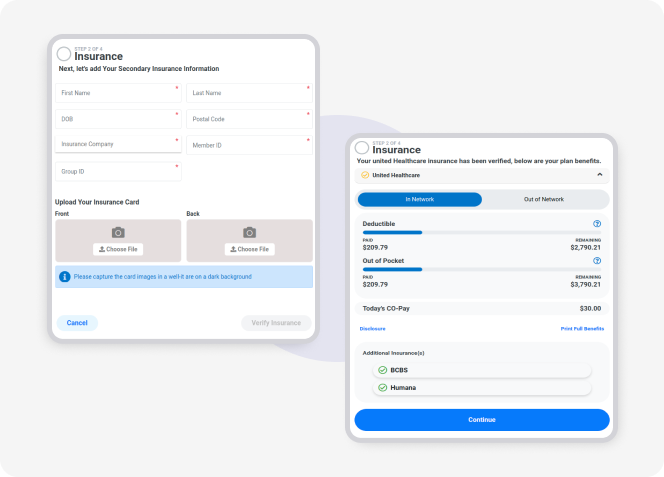Click the Print Full Benefits link
This screenshot has height=477, width=664.
click(x=582, y=328)
